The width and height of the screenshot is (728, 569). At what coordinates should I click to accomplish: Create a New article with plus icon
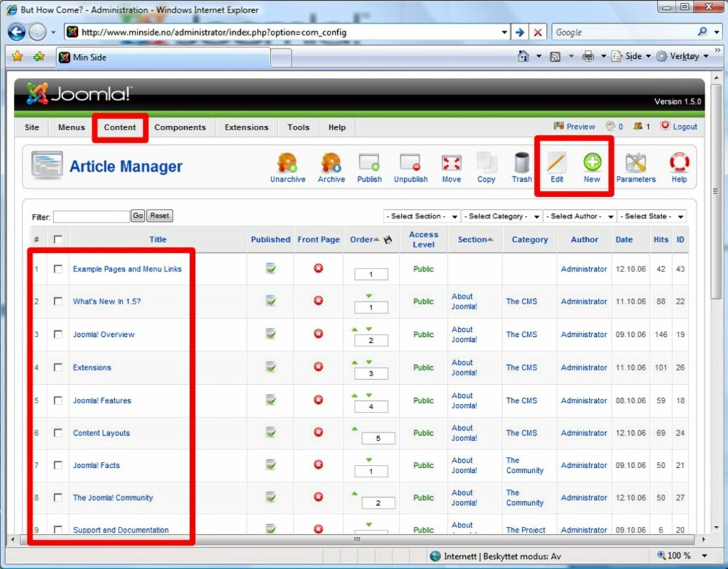click(x=592, y=162)
